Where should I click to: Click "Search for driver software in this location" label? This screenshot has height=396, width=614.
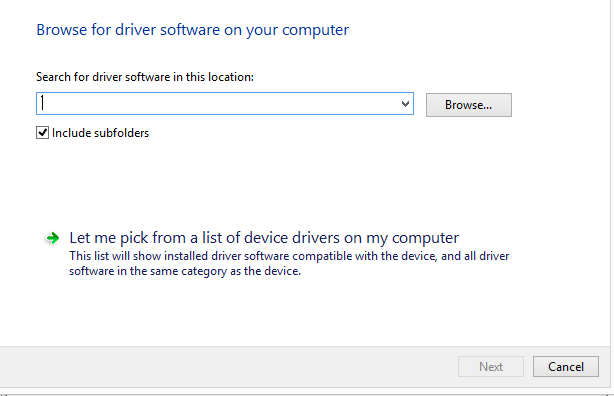point(145,77)
